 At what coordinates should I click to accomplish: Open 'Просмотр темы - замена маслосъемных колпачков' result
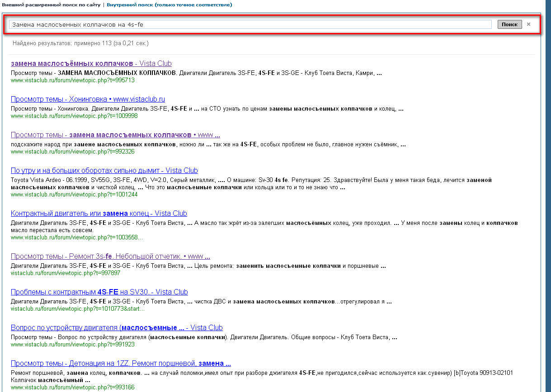pos(115,135)
